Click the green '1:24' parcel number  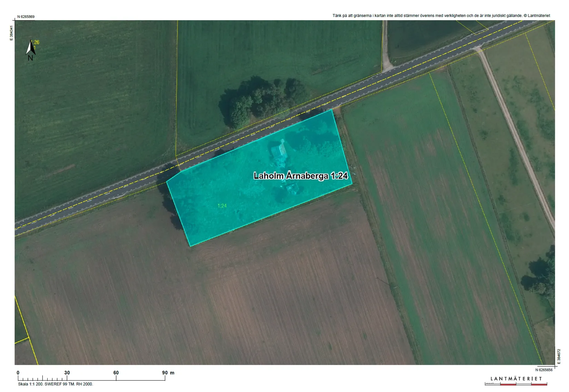point(222,206)
